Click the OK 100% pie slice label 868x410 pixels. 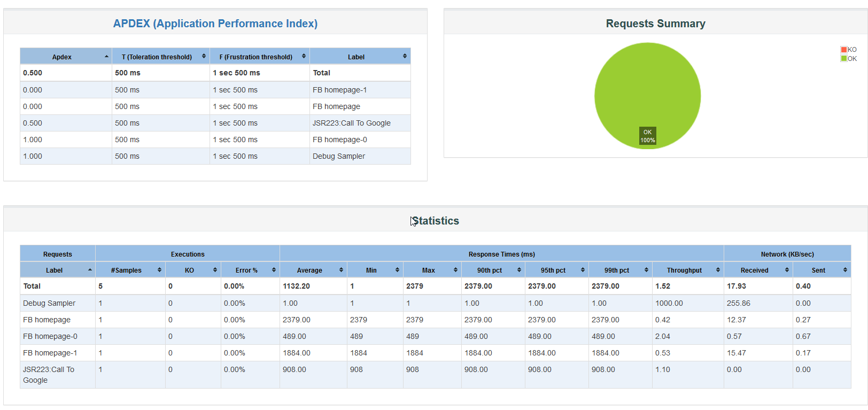(x=648, y=136)
